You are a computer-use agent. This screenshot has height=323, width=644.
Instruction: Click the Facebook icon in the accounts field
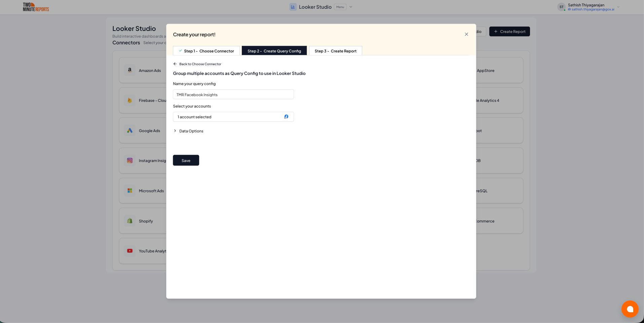286,117
